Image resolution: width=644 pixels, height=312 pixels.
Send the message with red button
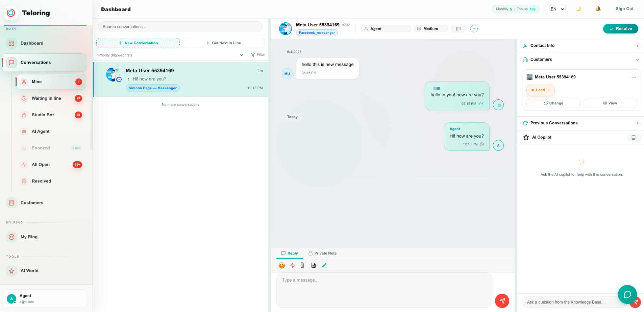point(502,301)
